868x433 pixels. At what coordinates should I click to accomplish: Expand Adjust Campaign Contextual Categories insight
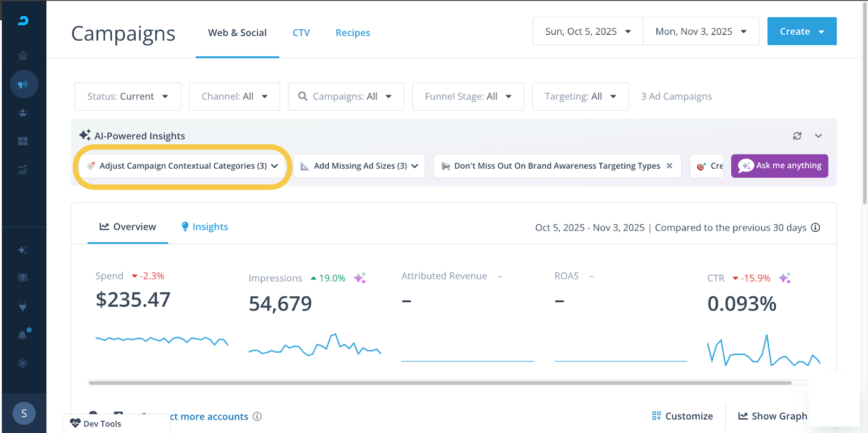[x=183, y=166]
